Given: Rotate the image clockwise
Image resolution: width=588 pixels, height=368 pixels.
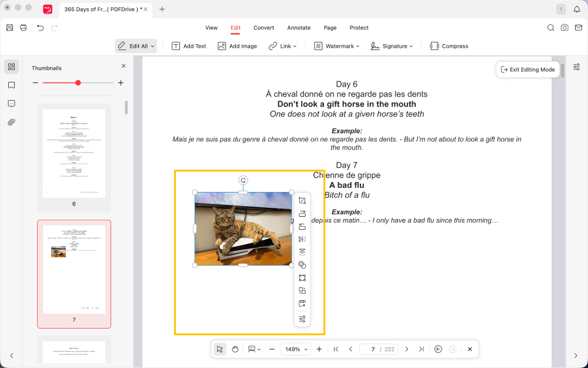Looking at the screenshot, I should tap(302, 214).
